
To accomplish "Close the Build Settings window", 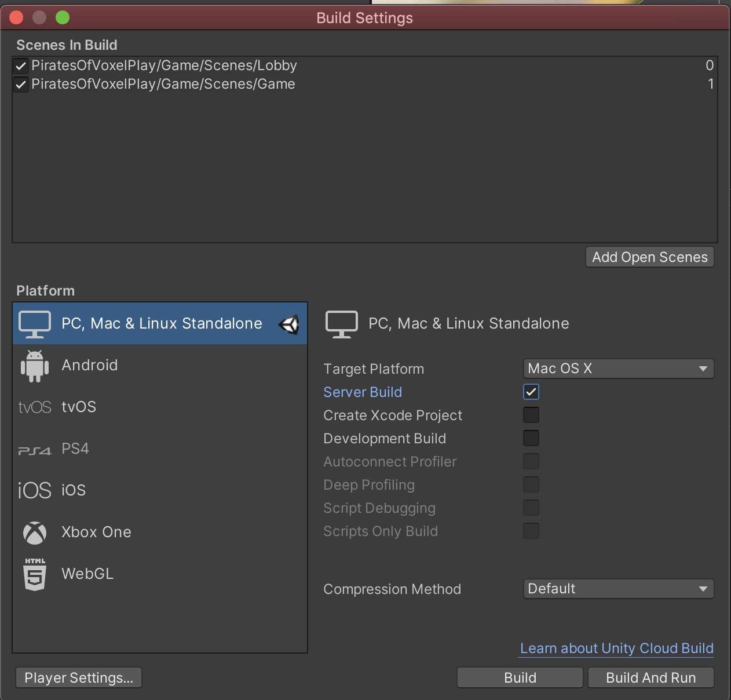I will 16,18.
